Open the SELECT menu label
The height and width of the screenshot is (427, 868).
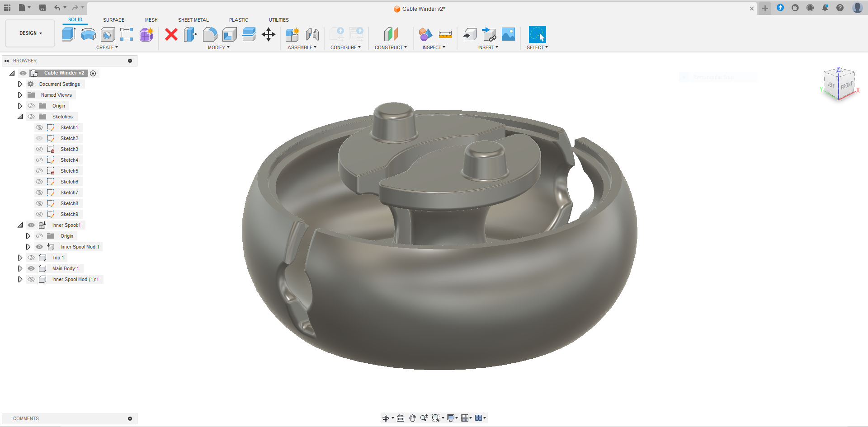click(537, 47)
